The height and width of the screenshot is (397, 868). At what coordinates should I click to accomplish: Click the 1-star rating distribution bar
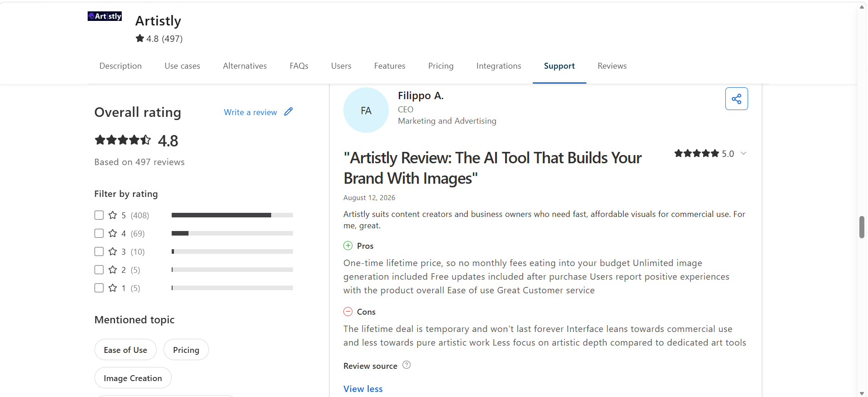click(x=232, y=288)
